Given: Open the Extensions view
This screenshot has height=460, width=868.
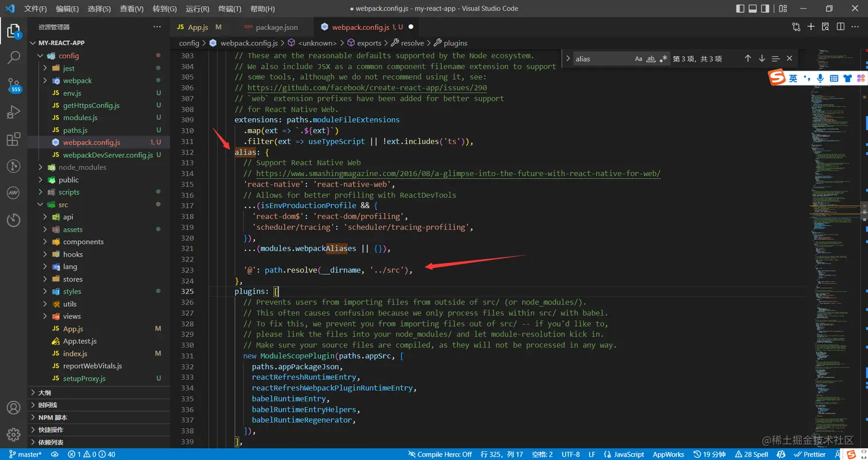Looking at the screenshot, I should tap(14, 139).
